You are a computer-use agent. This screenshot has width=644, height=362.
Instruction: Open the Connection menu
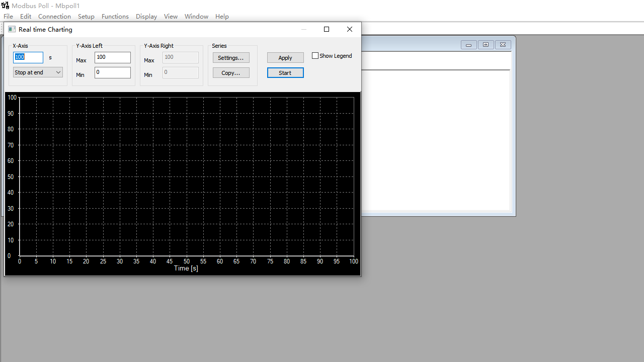pyautogui.click(x=54, y=17)
